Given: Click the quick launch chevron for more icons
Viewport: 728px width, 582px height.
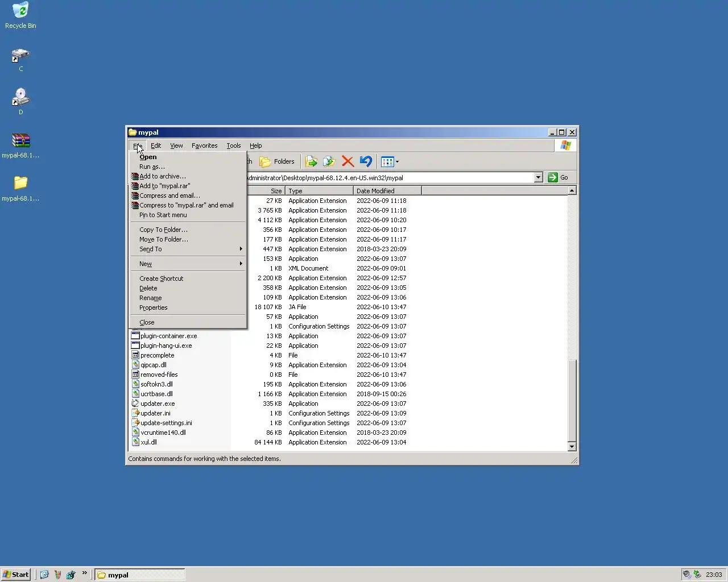Looking at the screenshot, I should click(85, 573).
